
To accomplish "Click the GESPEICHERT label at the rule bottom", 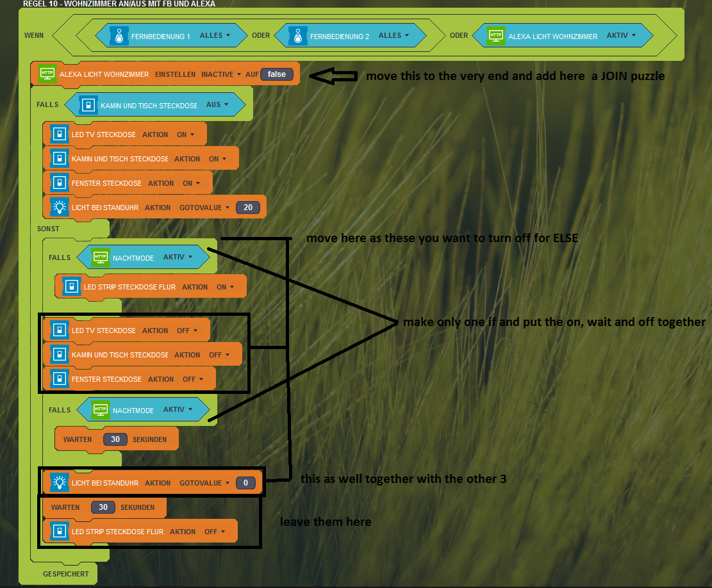I will coord(65,574).
